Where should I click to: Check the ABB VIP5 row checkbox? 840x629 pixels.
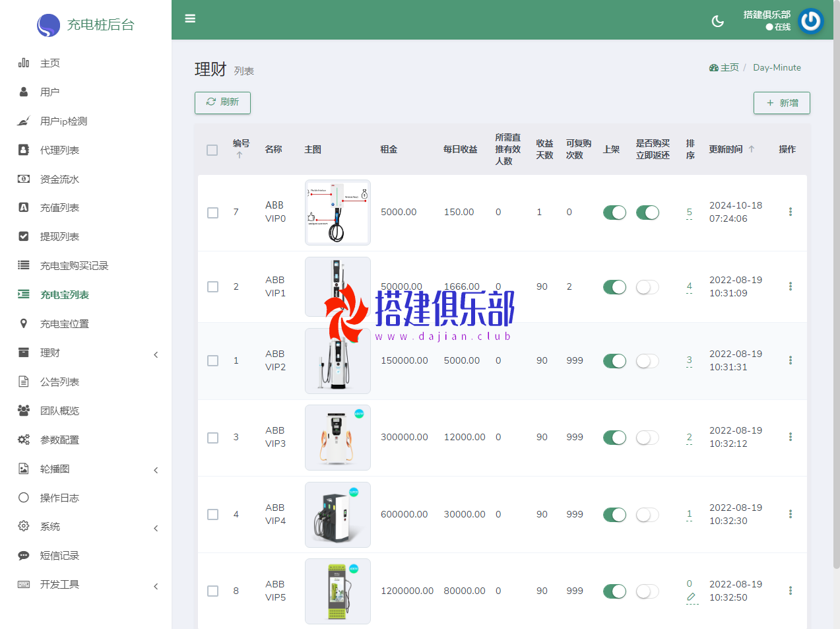click(212, 591)
